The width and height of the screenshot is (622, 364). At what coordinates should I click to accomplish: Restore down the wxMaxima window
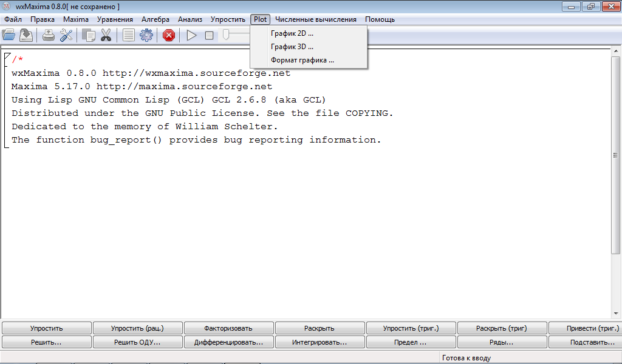point(591,6)
